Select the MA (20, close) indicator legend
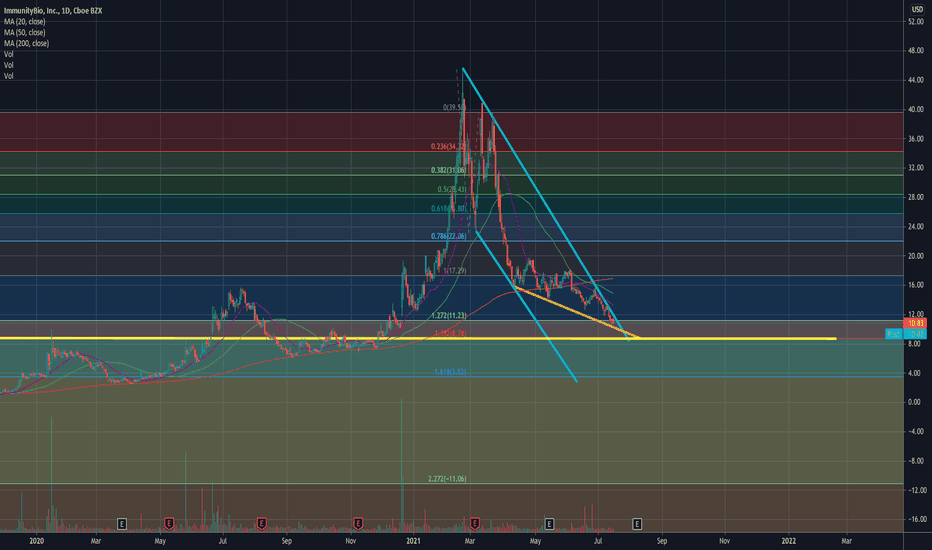932x550 pixels. 24,21
